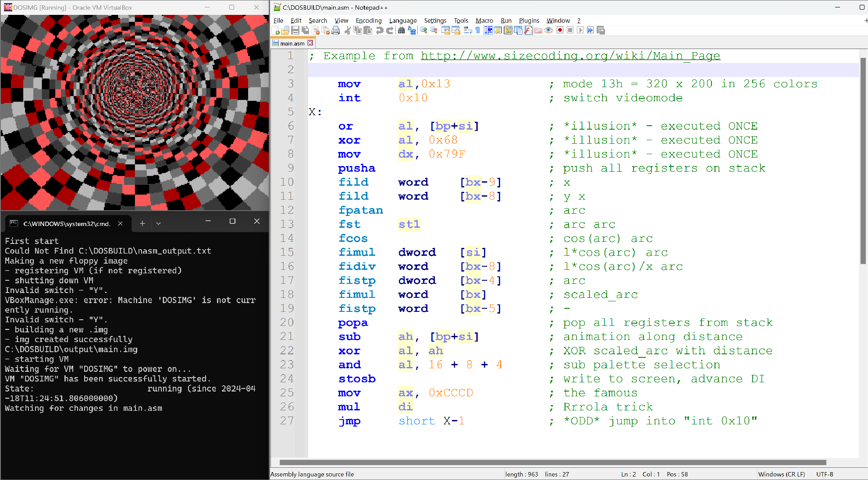Close the main.asm tab with the red X
The width and height of the screenshot is (868, 480).
point(310,43)
